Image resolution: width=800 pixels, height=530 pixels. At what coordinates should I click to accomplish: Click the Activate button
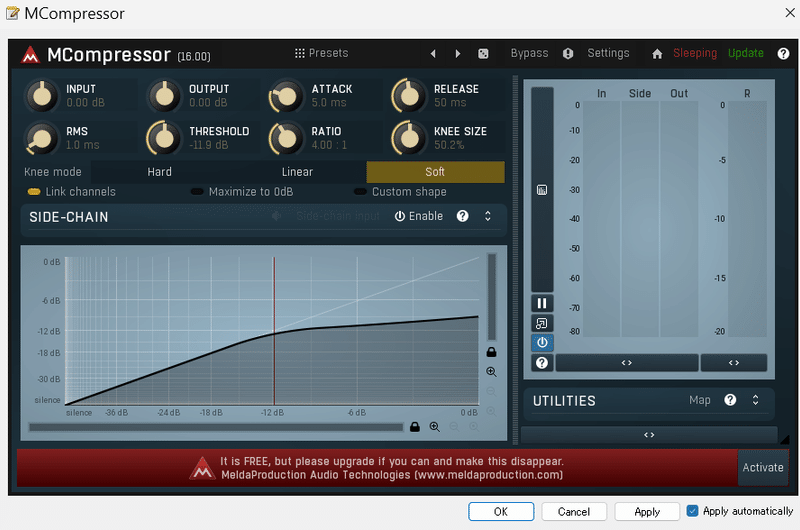763,468
